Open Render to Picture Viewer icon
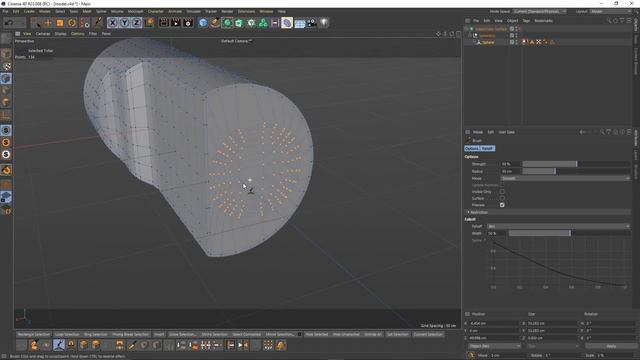Screen dimensions: 640x360 [x=176, y=23]
